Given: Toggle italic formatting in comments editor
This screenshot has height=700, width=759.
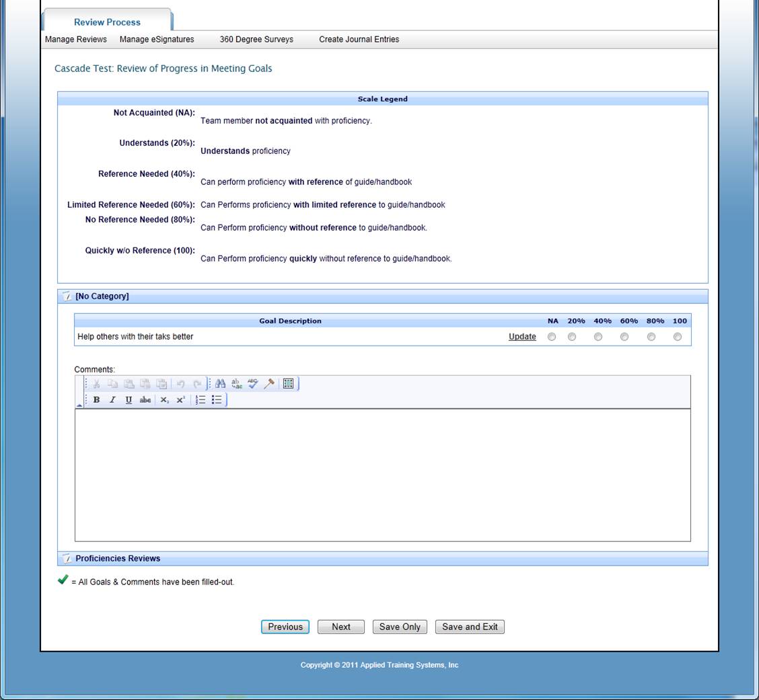Looking at the screenshot, I should pos(112,400).
